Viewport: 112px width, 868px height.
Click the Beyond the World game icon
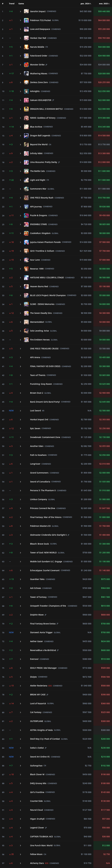point(26,145)
